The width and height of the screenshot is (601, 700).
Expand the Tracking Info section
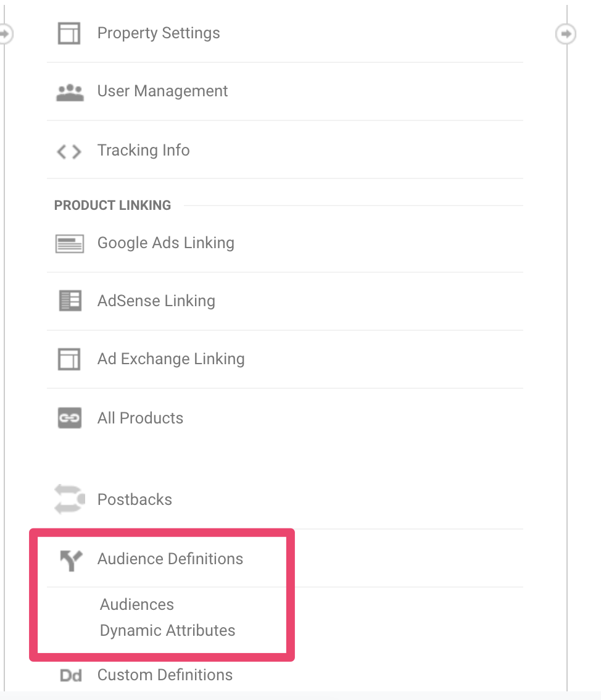(x=143, y=150)
